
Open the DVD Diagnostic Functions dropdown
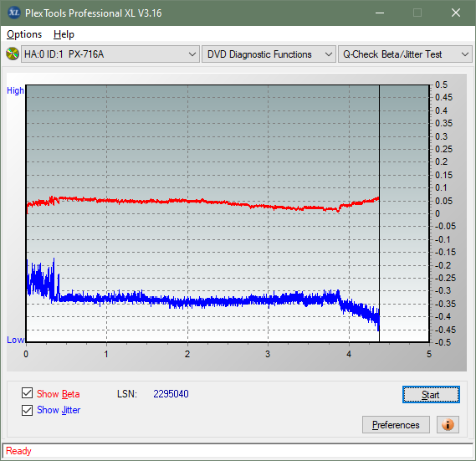click(x=269, y=54)
